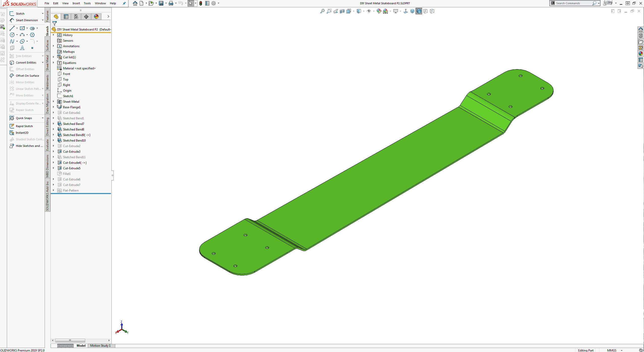Expand the Sheet-Metal feature node

(x=53, y=102)
